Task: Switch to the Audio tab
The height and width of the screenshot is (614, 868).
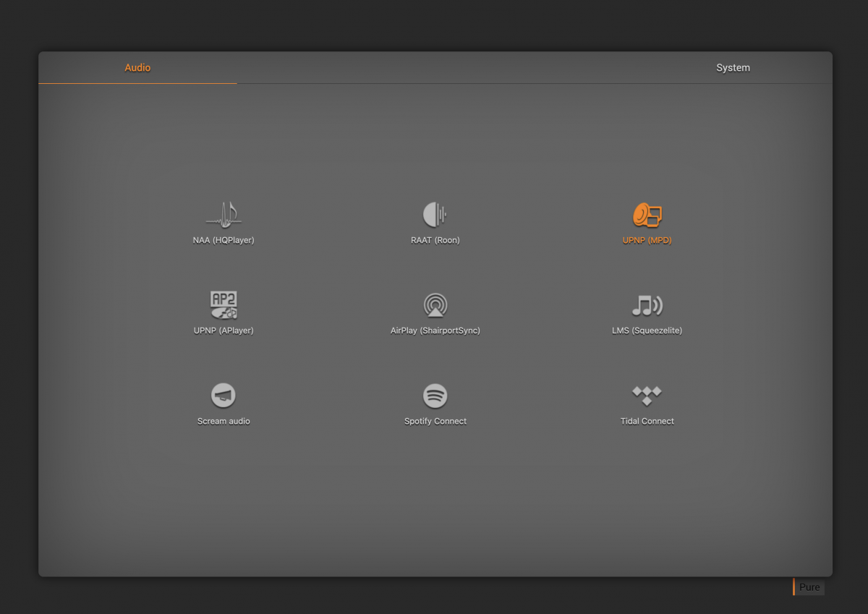Action: 137,68
